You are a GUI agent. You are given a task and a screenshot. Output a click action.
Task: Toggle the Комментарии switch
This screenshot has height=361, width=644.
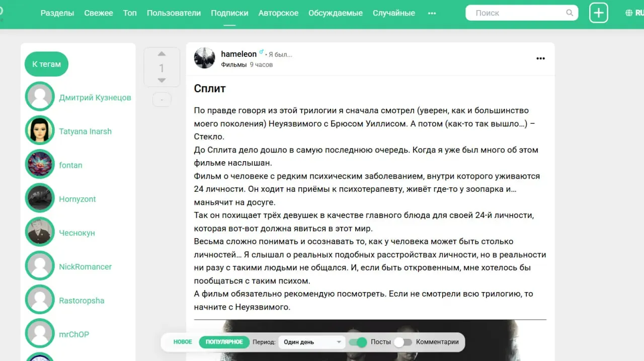[x=403, y=342]
